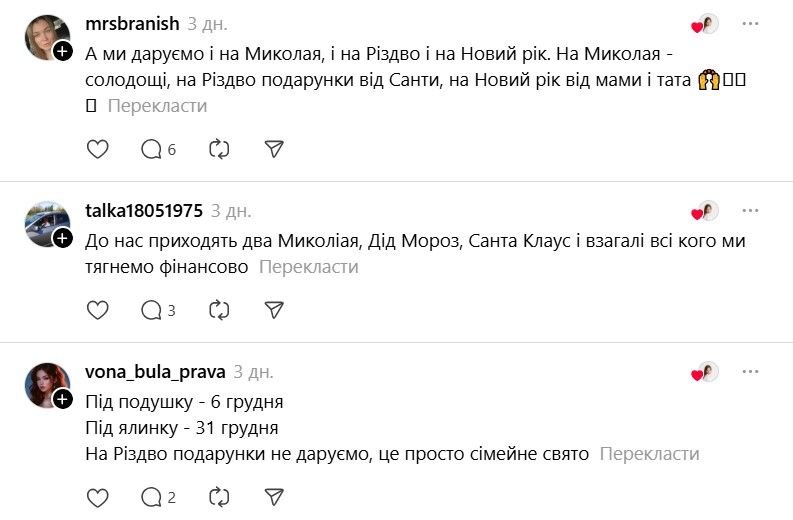This screenshot has width=793, height=520.
Task: Follow mrsbranish using the avatar plus badge
Action: click(x=62, y=51)
